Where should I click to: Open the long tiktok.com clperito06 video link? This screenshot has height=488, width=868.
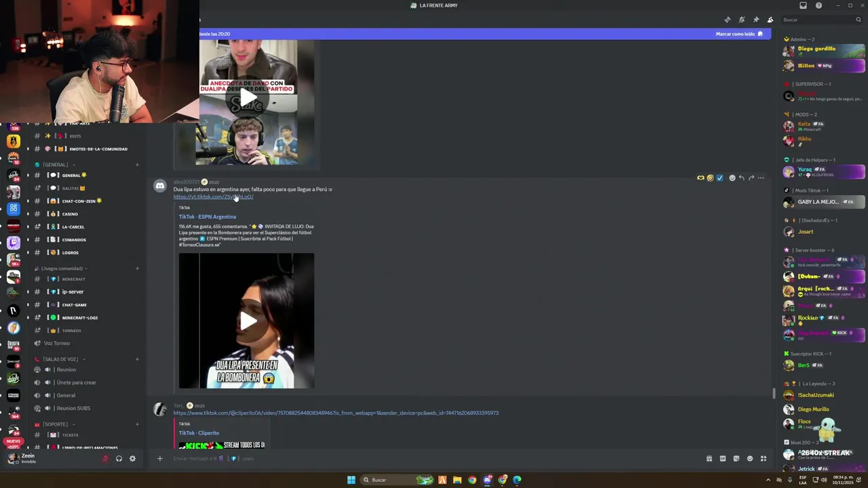[336, 413]
